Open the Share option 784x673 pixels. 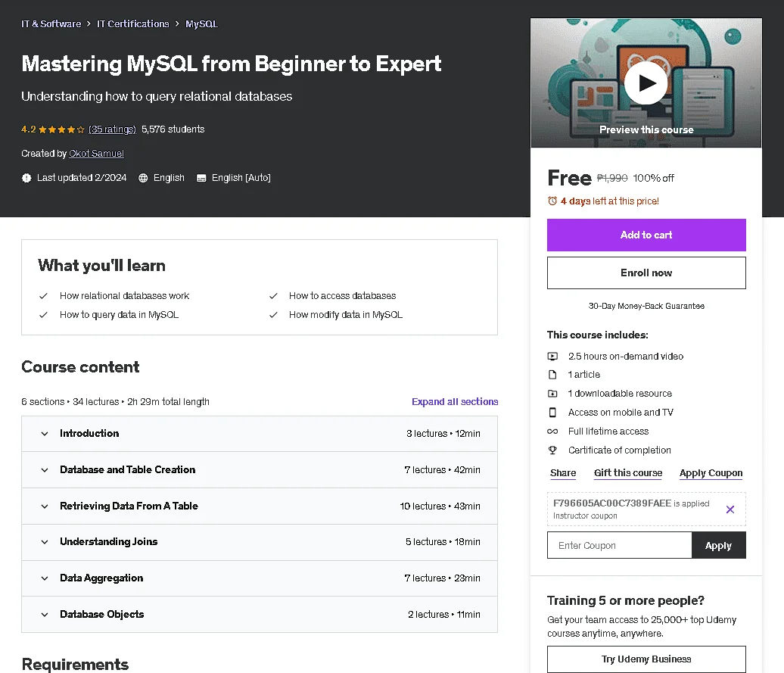pyautogui.click(x=563, y=473)
